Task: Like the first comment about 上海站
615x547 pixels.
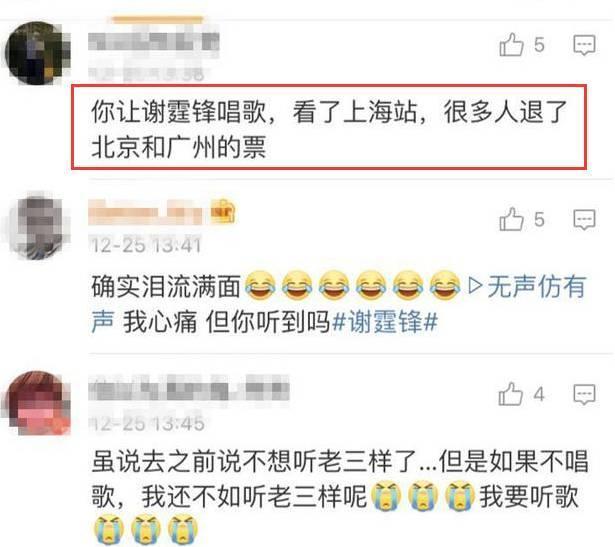Action: [511, 45]
